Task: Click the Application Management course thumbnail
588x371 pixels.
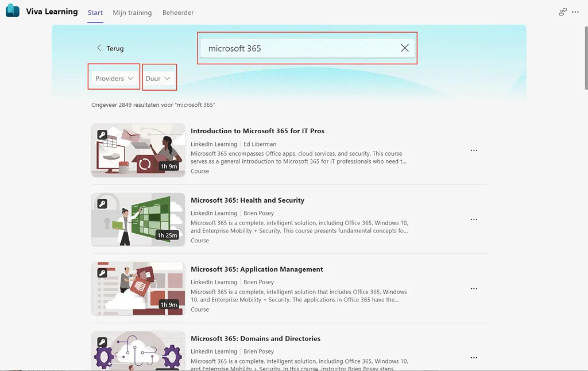Action: 138,288
